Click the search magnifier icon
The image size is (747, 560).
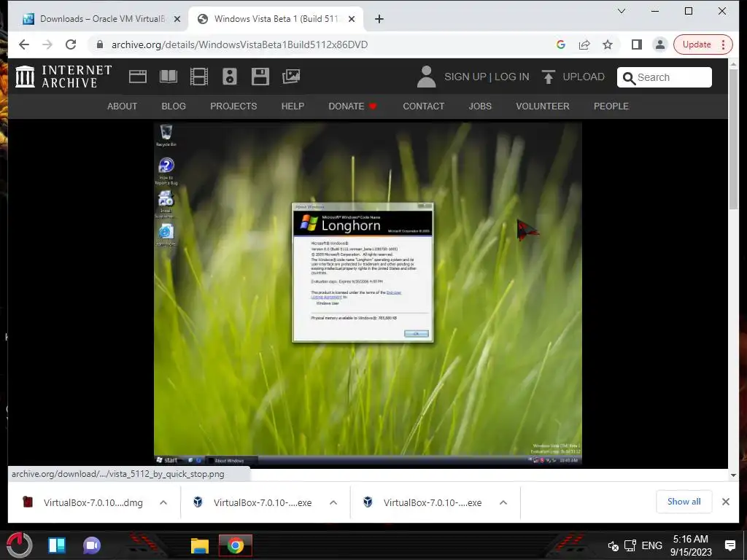[x=629, y=78]
